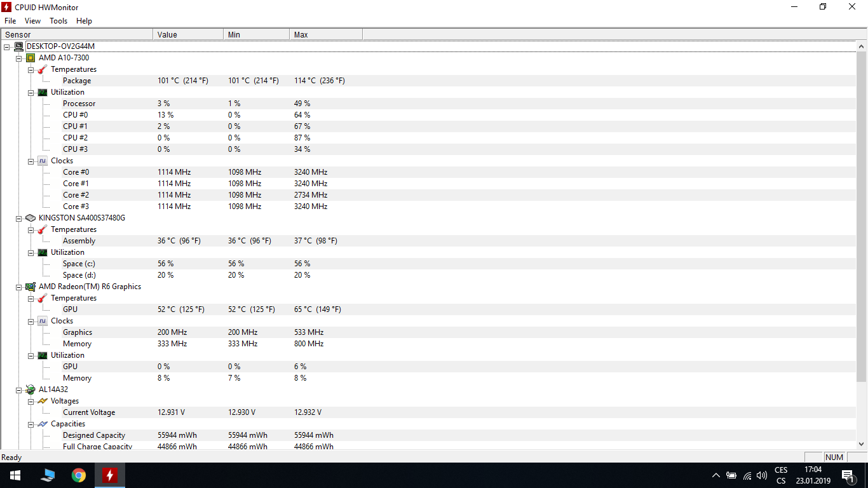Click the scrollbar down arrow
Viewport: 868px width, 488px height.
pos(862,444)
